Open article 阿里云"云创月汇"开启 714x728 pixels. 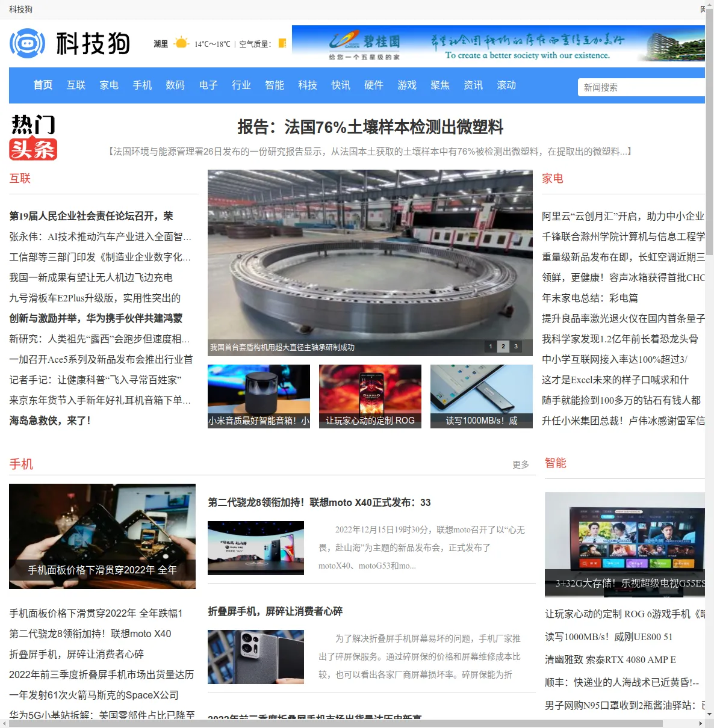623,216
